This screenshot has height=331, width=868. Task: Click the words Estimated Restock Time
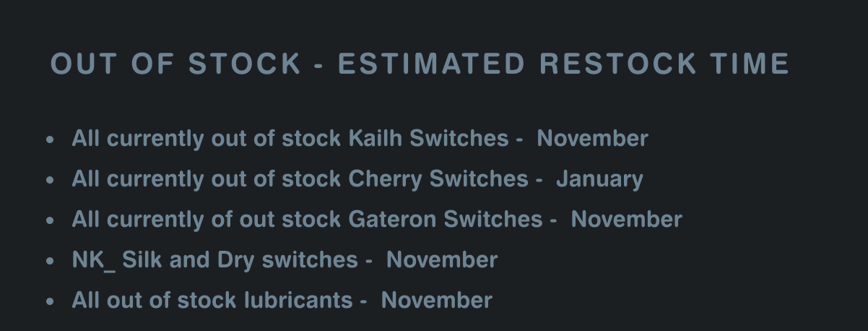click(564, 64)
